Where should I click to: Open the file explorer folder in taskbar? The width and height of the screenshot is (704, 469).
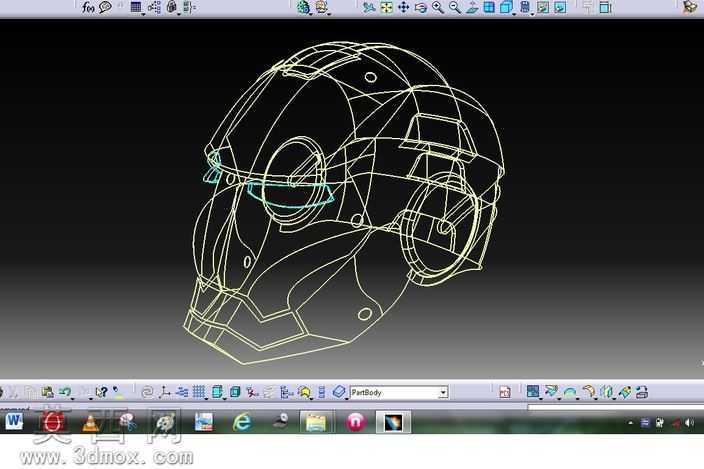point(316,422)
